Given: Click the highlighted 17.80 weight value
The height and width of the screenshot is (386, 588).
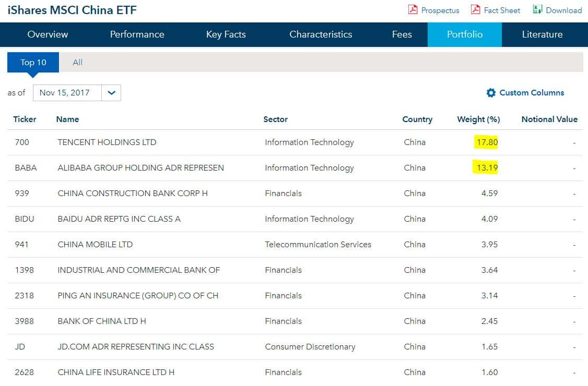Looking at the screenshot, I should pos(487,142).
